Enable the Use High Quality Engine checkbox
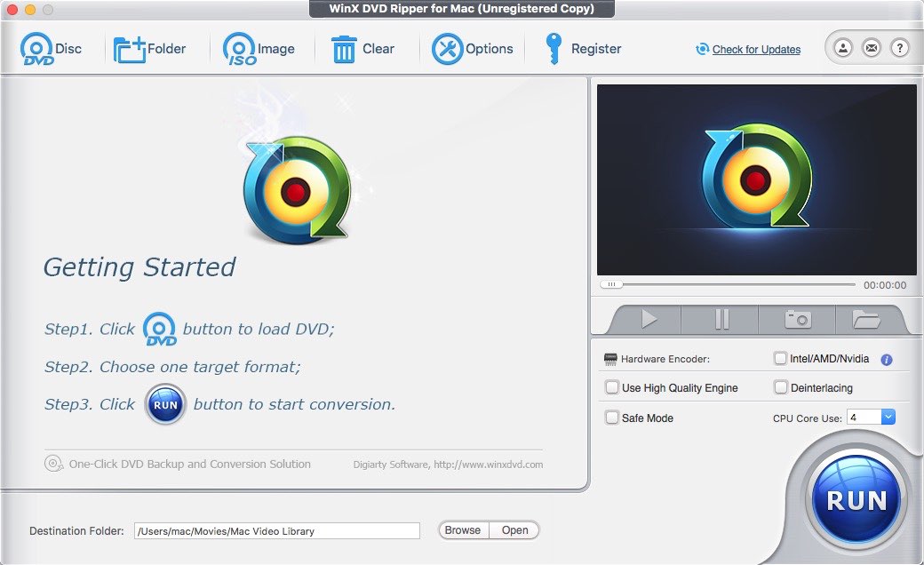This screenshot has height=565, width=924. pos(612,388)
